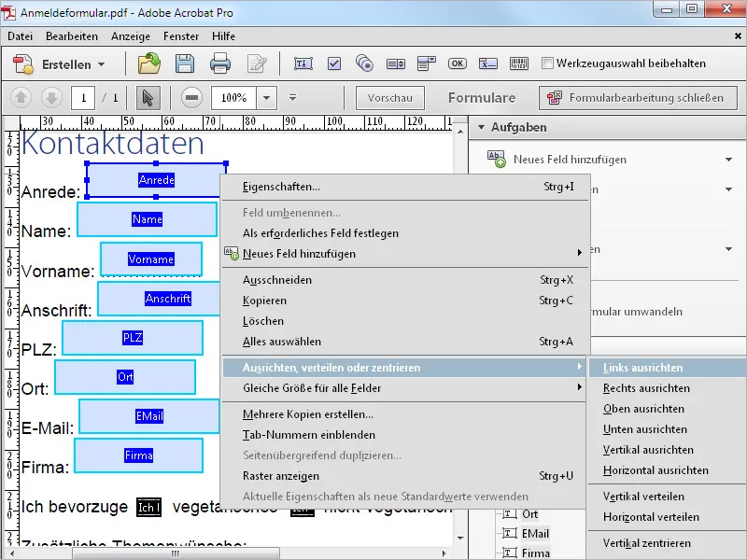Image resolution: width=747 pixels, height=560 pixels.
Task: Open the Bearbeiten menu
Action: coord(72,36)
